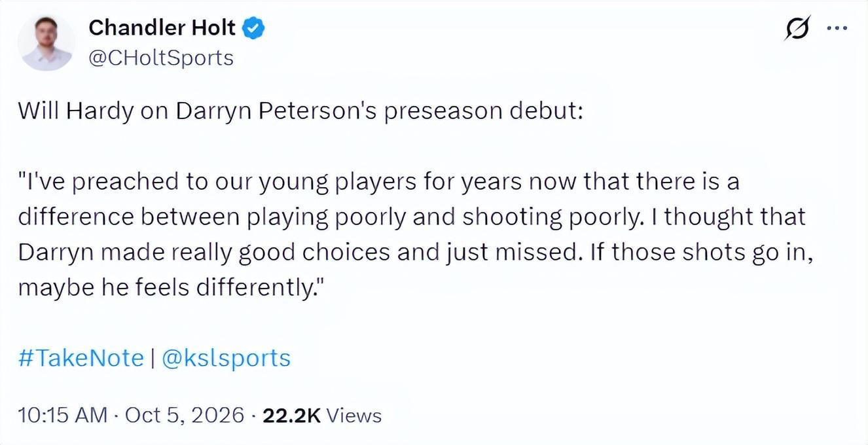Open Grok explain icon on the post

click(x=797, y=29)
